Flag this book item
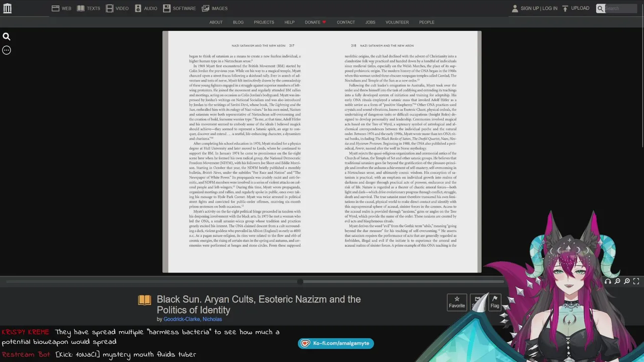This screenshot has height=362, width=644. click(x=495, y=302)
